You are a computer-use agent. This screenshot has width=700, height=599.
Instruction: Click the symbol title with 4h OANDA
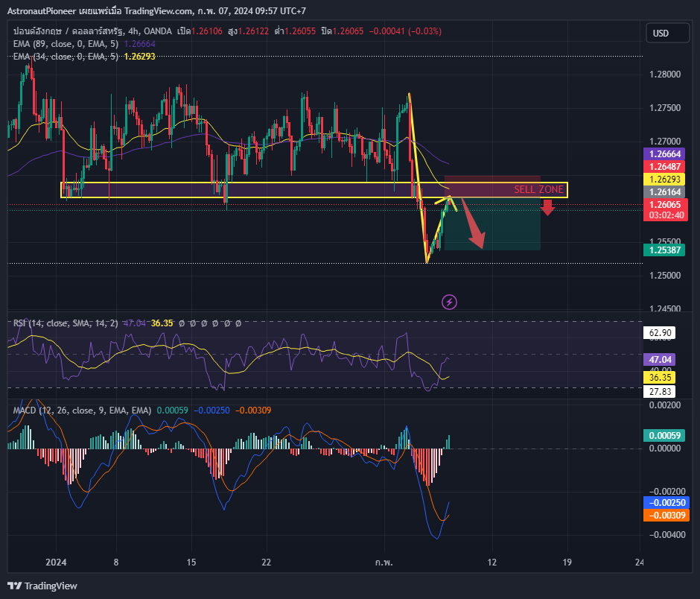pos(92,31)
